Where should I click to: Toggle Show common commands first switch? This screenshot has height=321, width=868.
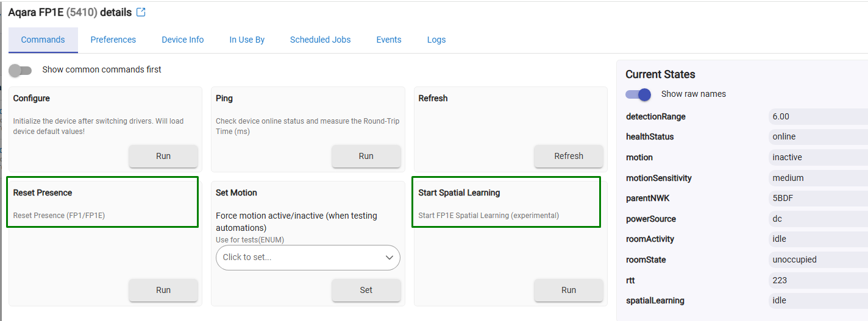(21, 70)
